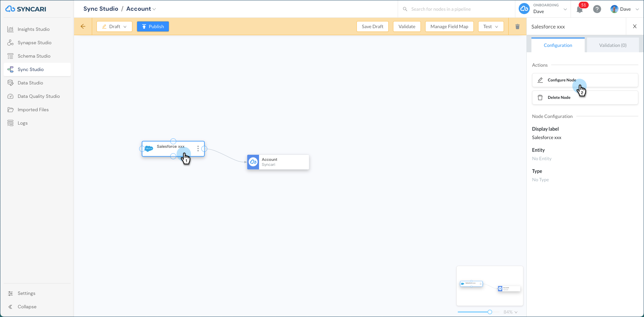The height and width of the screenshot is (317, 644).
Task: Publish the pipeline
Action: coord(153,26)
